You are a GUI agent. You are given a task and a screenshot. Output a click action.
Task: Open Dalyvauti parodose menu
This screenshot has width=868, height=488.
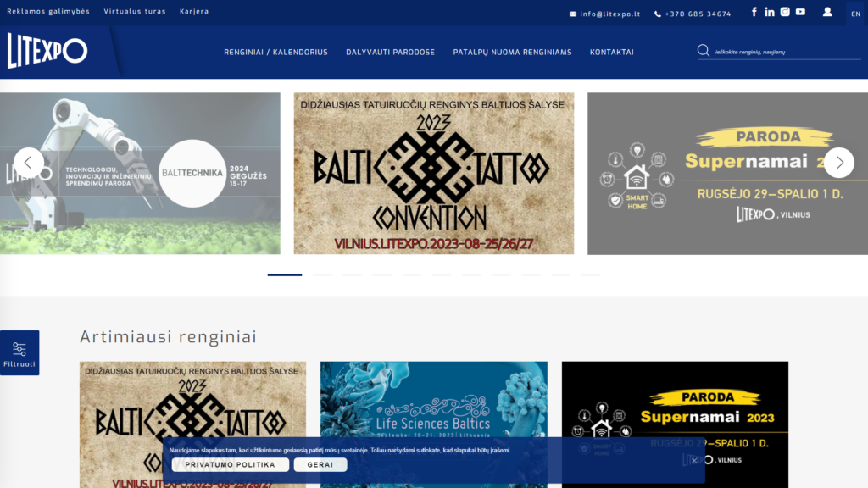click(390, 52)
